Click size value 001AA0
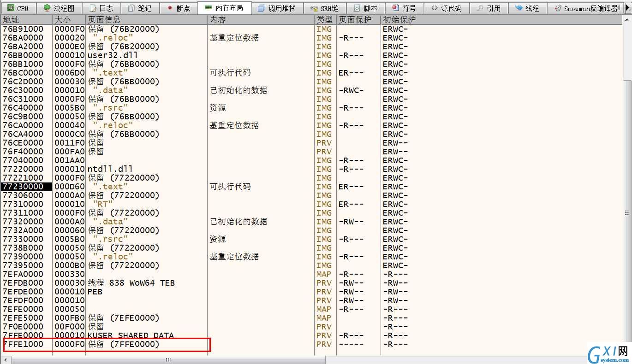632x364 pixels. click(69, 160)
